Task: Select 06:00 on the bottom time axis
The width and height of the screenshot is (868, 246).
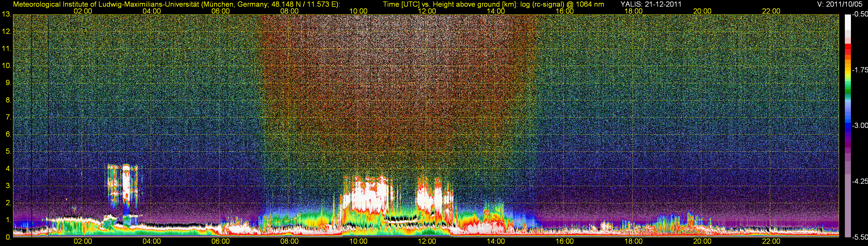Action: (x=220, y=241)
